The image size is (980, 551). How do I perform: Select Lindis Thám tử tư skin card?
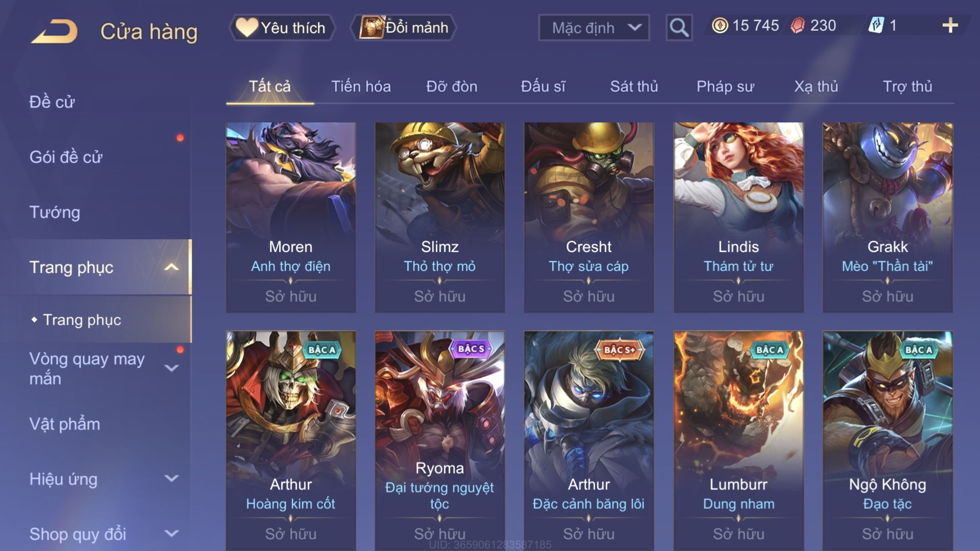point(739,217)
